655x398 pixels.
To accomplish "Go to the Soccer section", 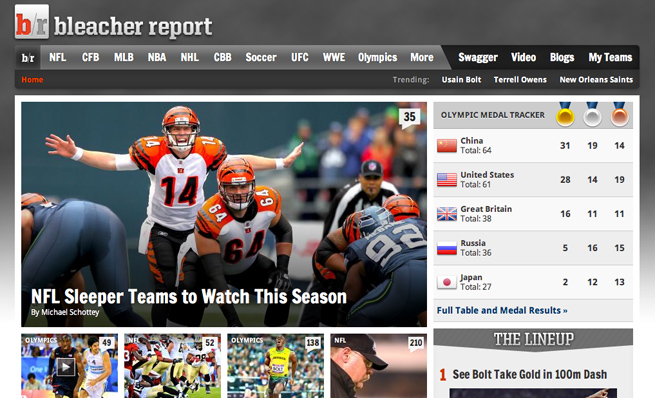I will pos(261,57).
